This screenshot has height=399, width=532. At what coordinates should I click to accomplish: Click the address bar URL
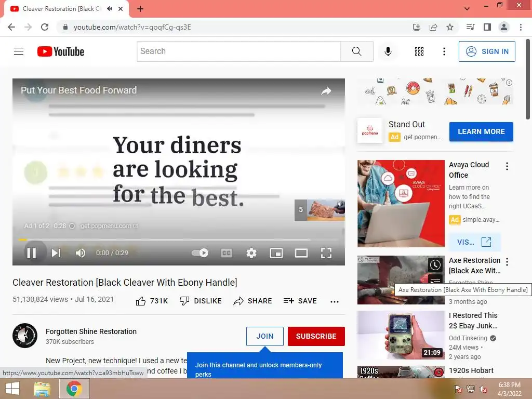[x=132, y=27]
